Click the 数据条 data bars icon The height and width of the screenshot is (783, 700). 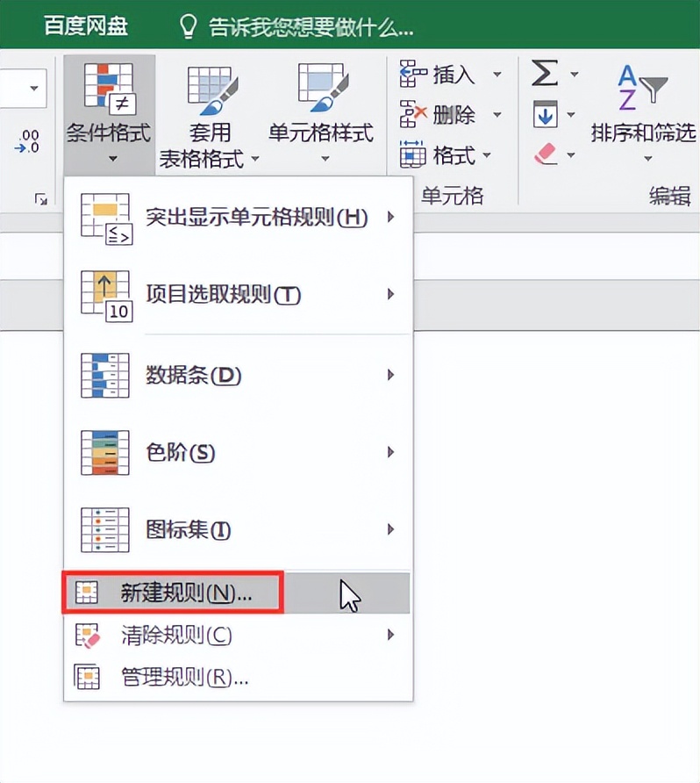[x=105, y=376]
